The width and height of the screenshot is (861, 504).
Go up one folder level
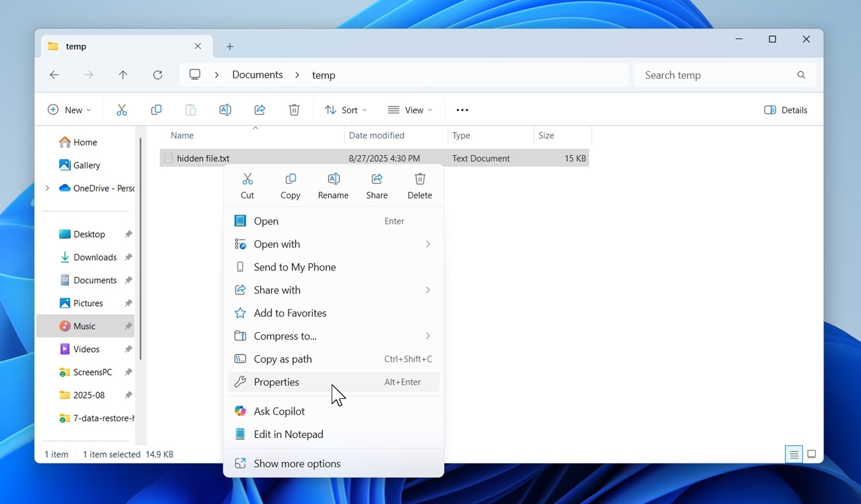(123, 75)
